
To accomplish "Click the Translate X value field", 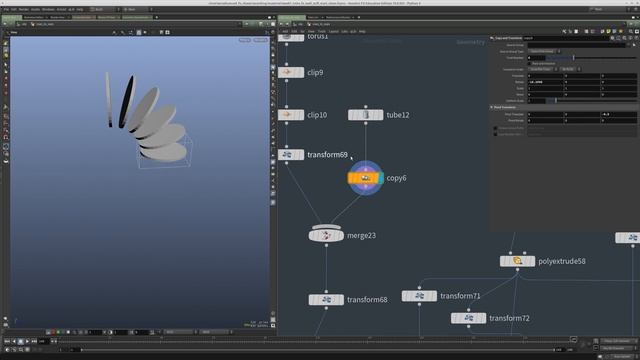I will coord(546,76).
